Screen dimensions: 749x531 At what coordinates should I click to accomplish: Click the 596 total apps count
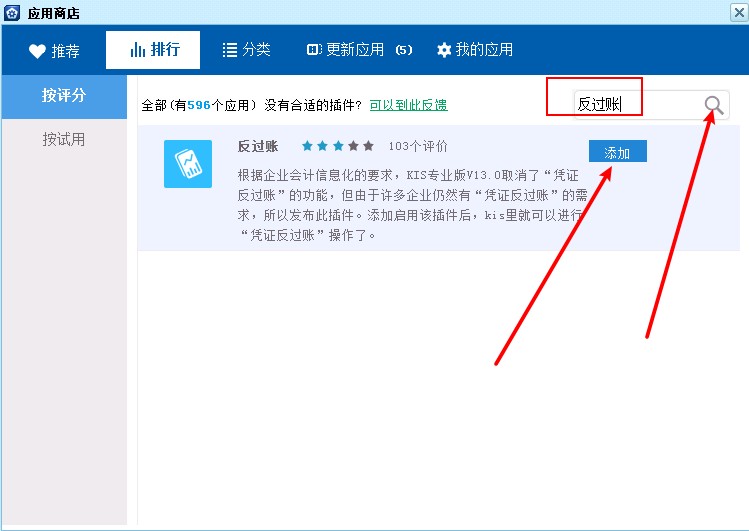[199, 105]
